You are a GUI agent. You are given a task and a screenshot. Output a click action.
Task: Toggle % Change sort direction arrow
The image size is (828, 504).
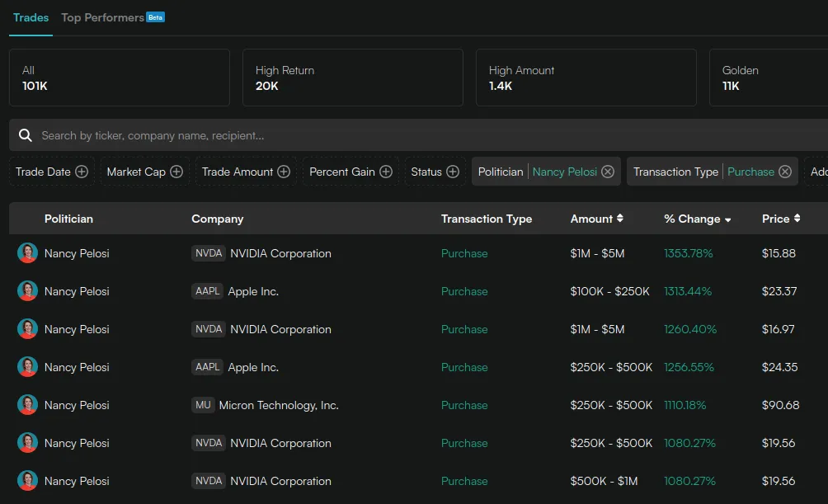pos(727,219)
